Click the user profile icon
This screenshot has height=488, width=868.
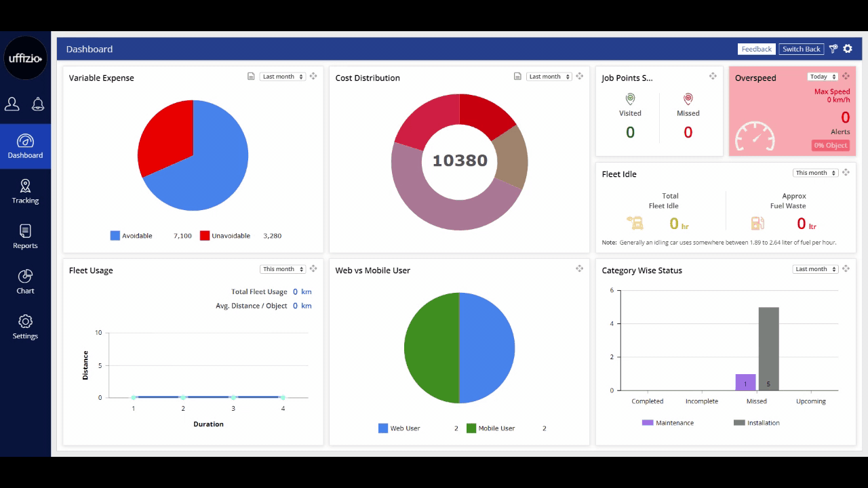pos(12,104)
